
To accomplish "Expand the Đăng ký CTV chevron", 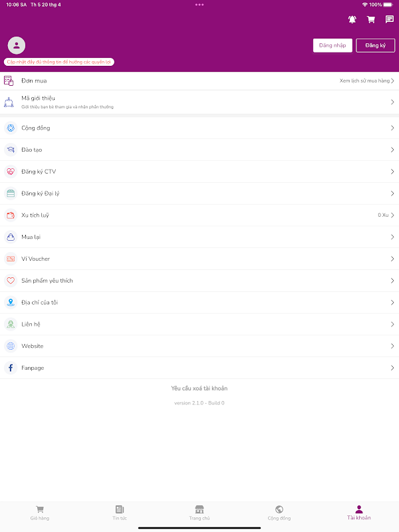I will click(392, 172).
